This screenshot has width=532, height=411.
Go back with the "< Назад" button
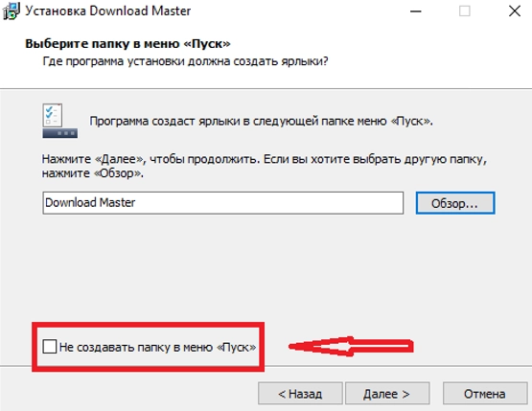300,394
